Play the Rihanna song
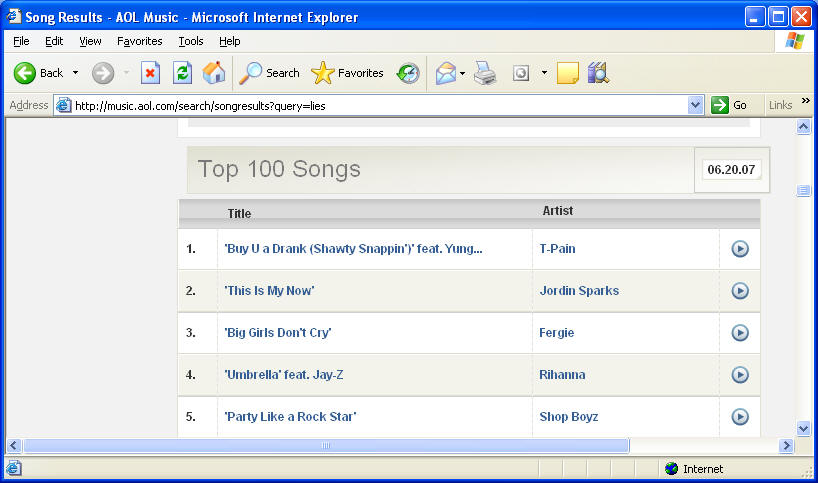The image size is (818, 483). click(x=740, y=375)
